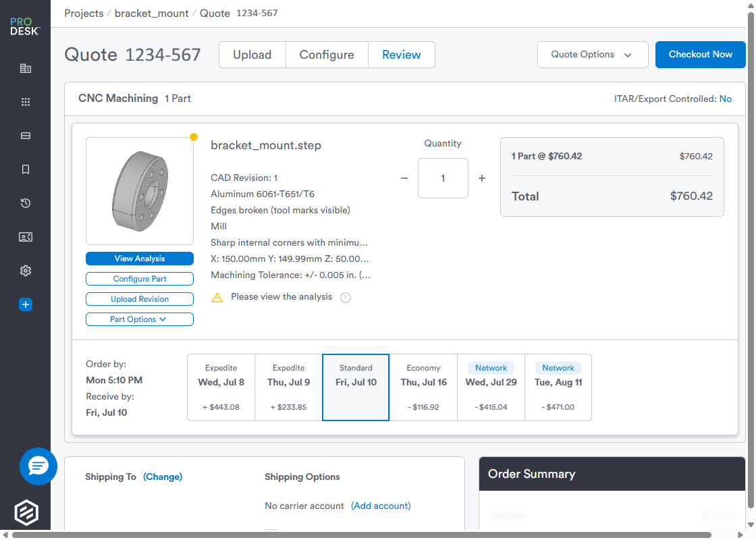Image resolution: width=756 pixels, height=540 pixels.
Task: Click the ITAR/Export Controlled 'No' link
Action: [725, 99]
